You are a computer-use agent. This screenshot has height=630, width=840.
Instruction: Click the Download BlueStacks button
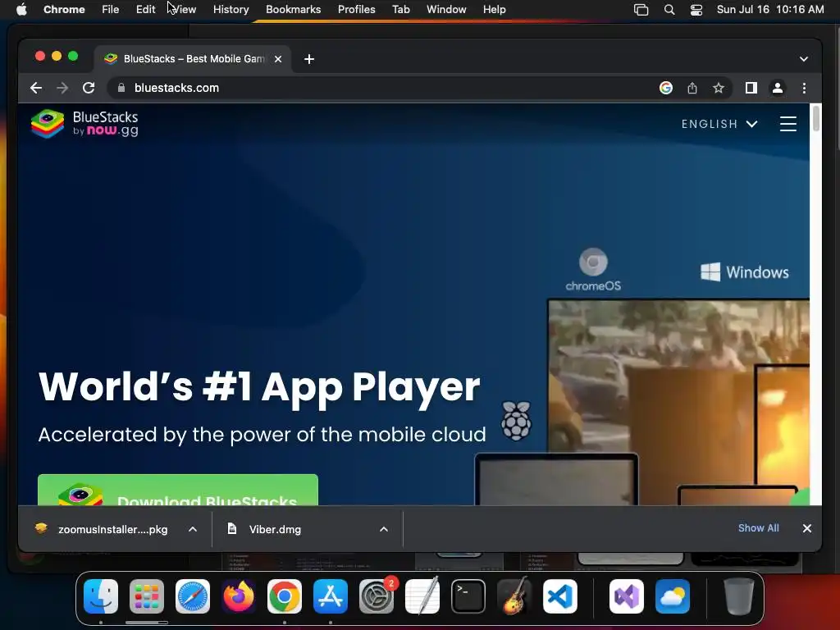(178, 491)
